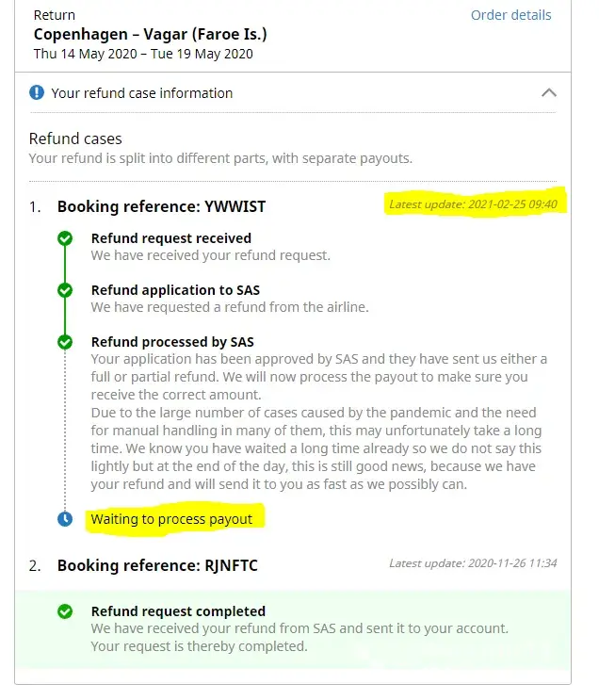Click the 'Refund processed by SAS' step title
The image size is (599, 700).
pos(172,342)
